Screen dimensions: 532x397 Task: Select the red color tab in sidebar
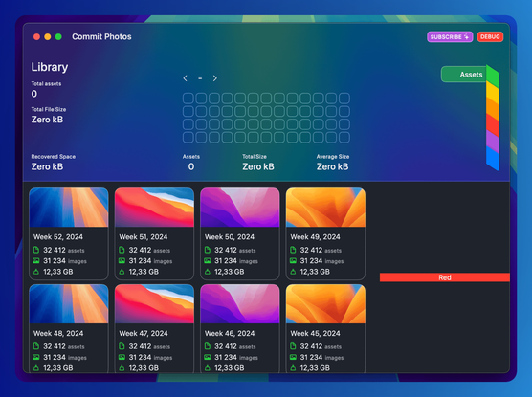[x=493, y=125]
